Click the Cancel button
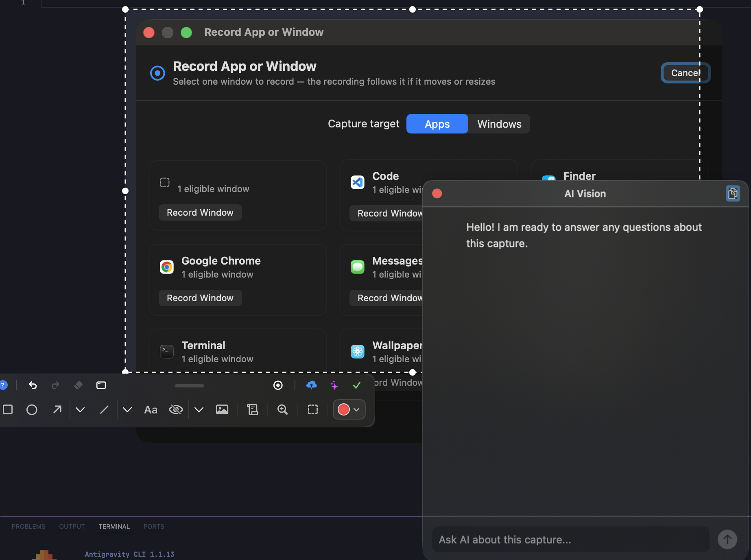The width and height of the screenshot is (751, 560). pyautogui.click(x=686, y=73)
